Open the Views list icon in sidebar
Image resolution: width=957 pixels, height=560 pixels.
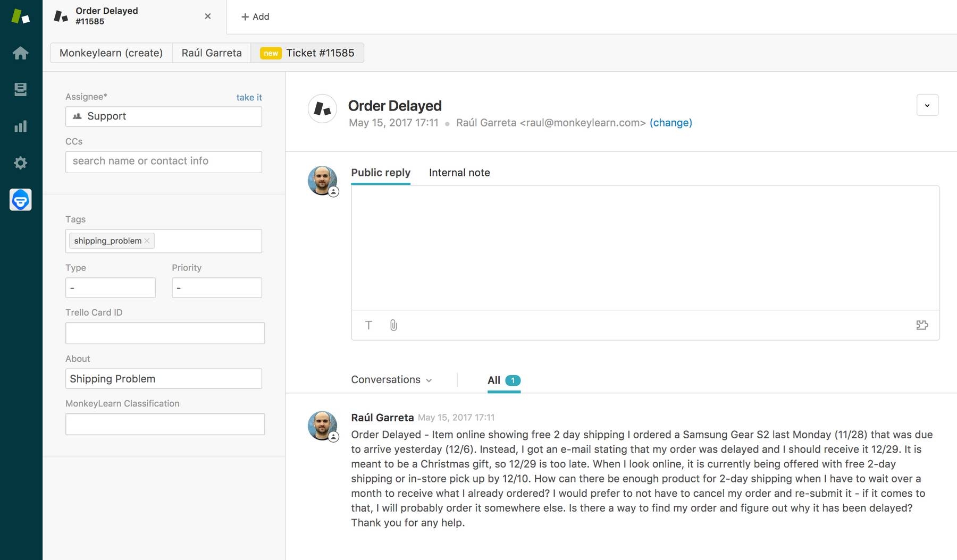coord(20,89)
